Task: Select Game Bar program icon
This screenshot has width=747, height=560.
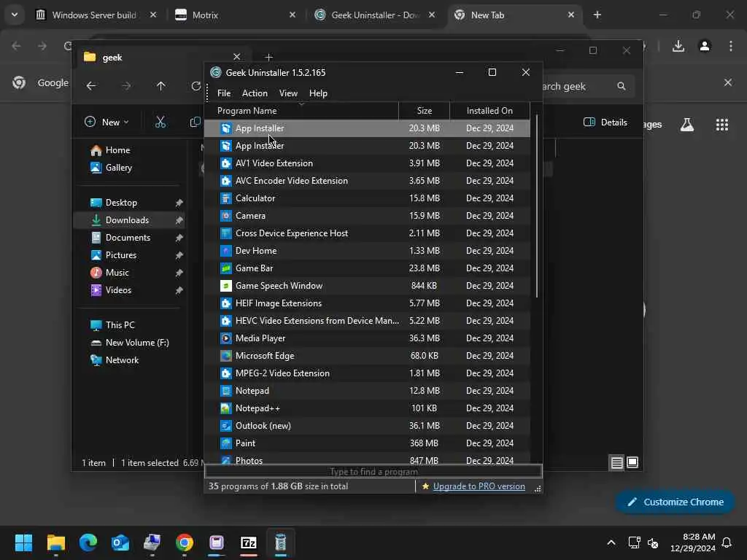Action: point(226,268)
